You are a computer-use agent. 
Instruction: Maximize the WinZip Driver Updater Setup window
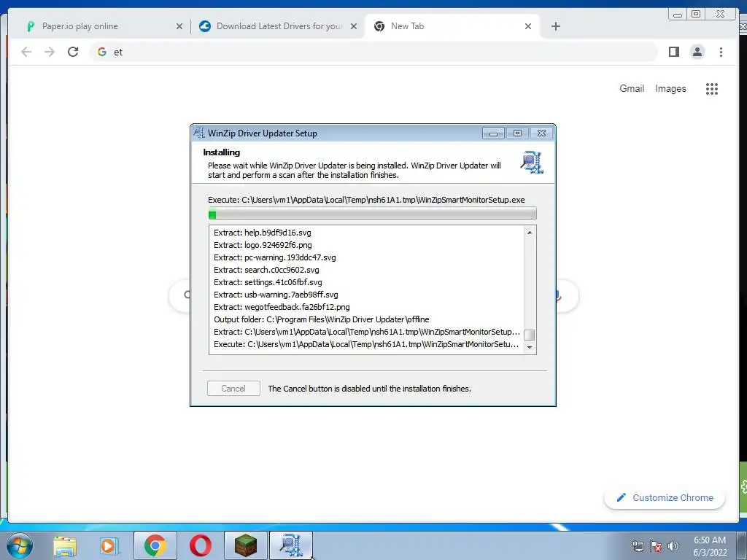point(517,133)
